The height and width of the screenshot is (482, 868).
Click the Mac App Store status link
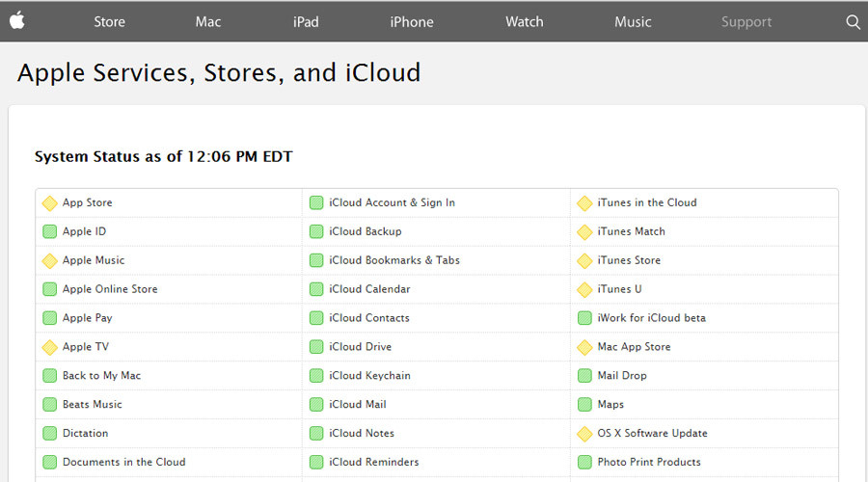pyautogui.click(x=634, y=346)
